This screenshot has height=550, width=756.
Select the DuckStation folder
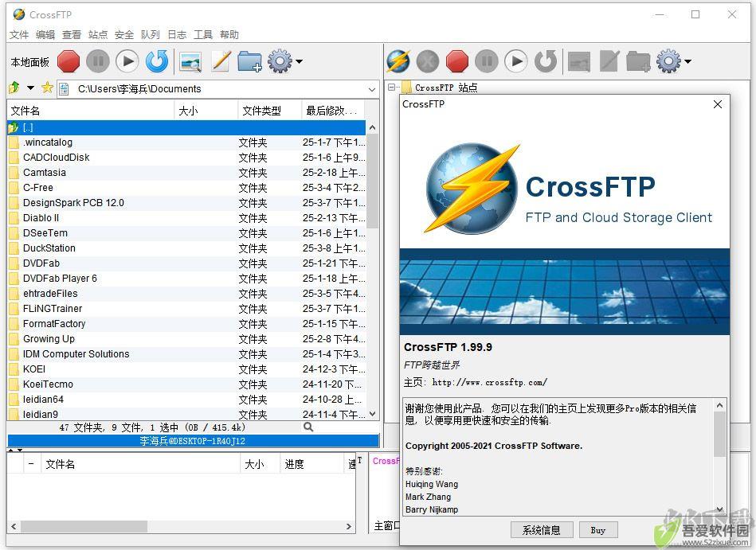pyautogui.click(x=186, y=248)
